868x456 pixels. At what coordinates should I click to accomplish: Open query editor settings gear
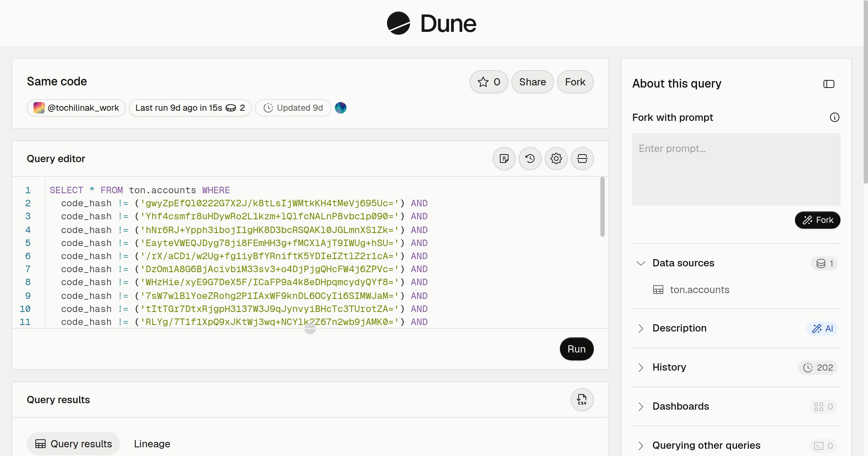(556, 159)
